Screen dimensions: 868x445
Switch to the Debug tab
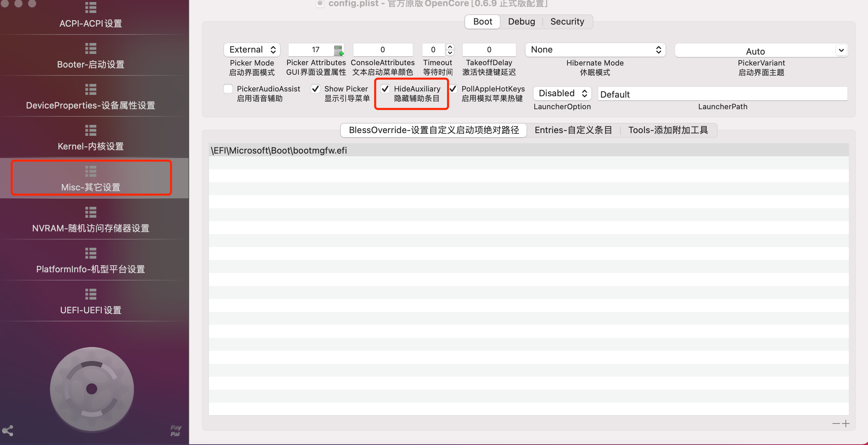pyautogui.click(x=521, y=21)
